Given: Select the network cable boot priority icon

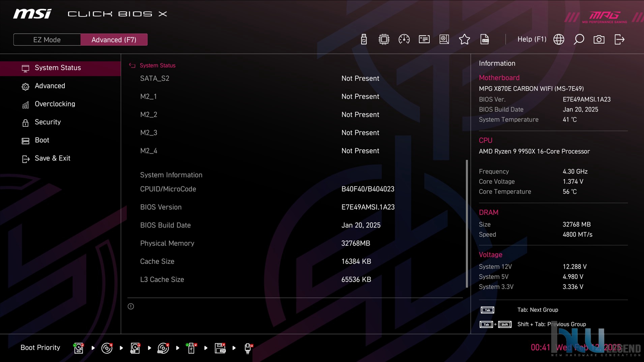Looking at the screenshot, I should pyautogui.click(x=248, y=348).
